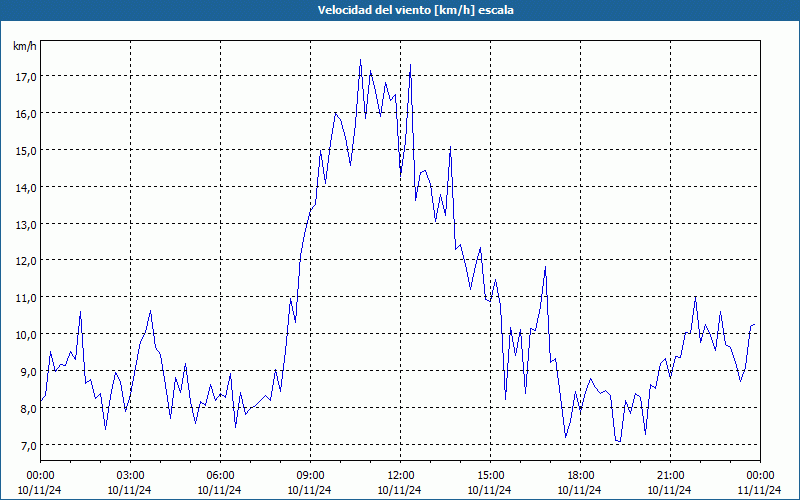Select the '06:00' time label
This screenshot has height=500, width=800.
click(220, 476)
